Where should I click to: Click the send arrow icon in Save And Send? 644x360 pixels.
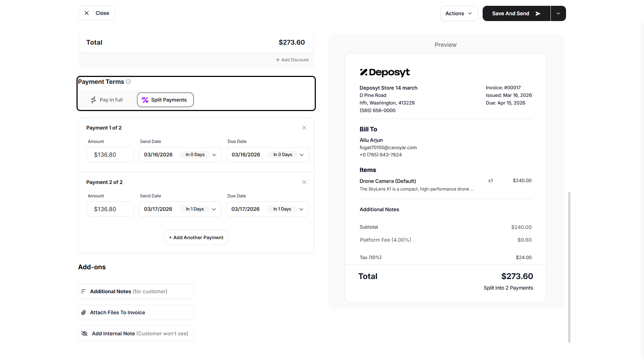click(538, 13)
